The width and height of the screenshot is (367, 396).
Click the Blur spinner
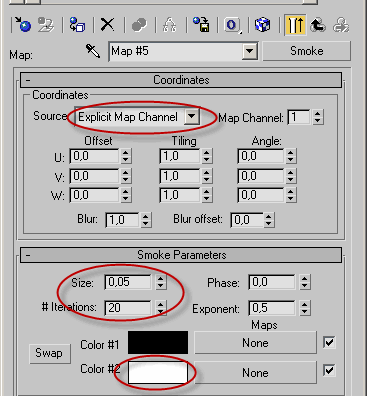145,220
